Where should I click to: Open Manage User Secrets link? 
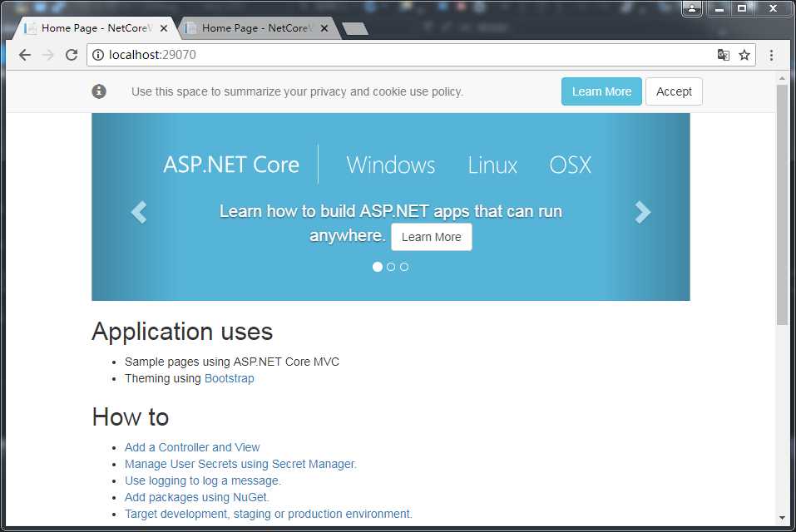pos(240,464)
